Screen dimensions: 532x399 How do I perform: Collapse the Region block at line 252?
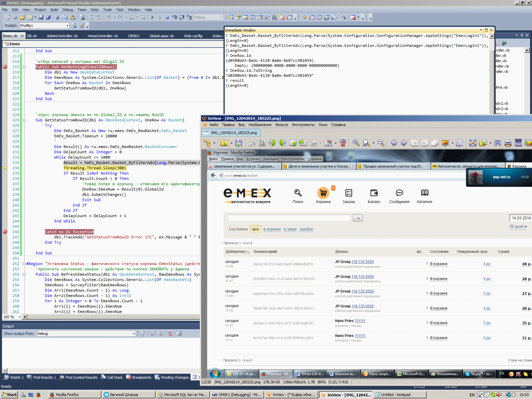[24, 264]
